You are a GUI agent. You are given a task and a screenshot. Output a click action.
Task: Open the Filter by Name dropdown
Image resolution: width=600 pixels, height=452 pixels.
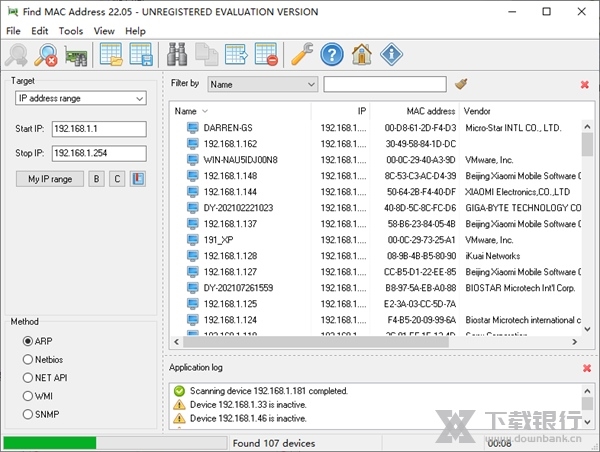(310, 85)
